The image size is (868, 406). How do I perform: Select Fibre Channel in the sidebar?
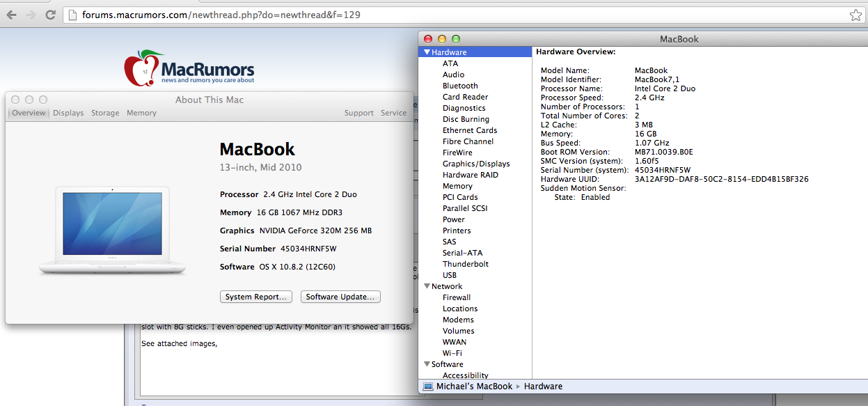click(468, 141)
